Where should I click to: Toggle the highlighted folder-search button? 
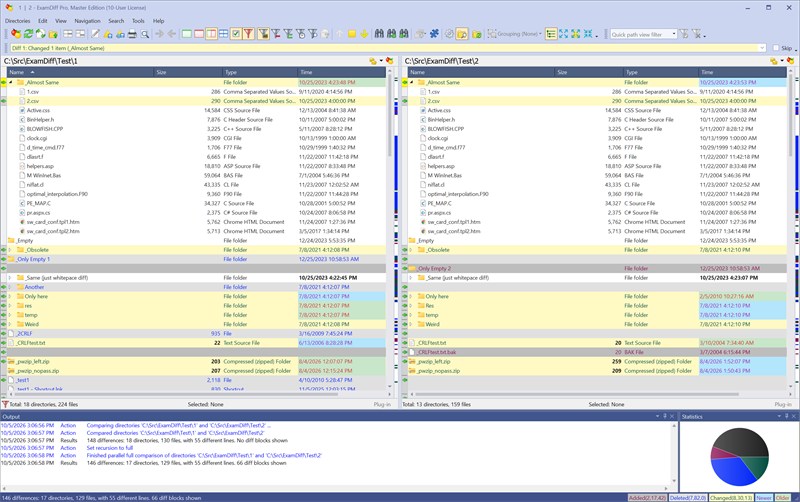click(x=462, y=34)
